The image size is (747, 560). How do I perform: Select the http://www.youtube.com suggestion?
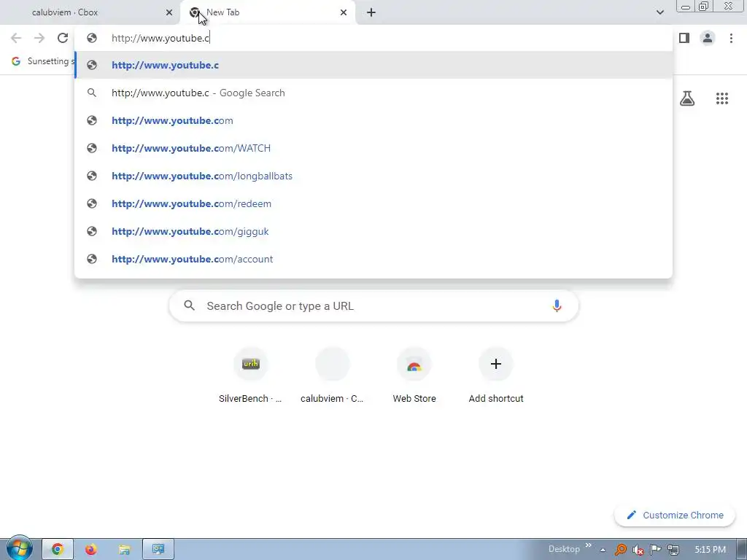pos(373,120)
